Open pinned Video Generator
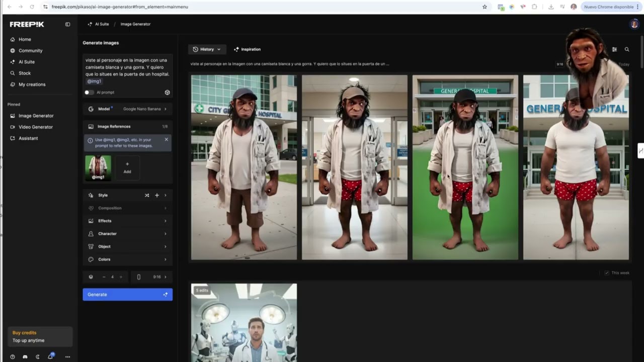The image size is (644, 362). (35, 127)
